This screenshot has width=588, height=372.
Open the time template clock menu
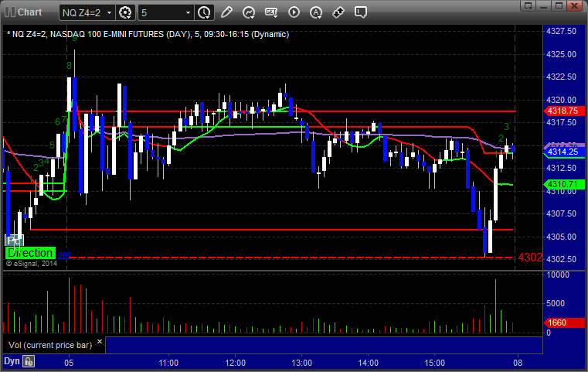point(205,13)
